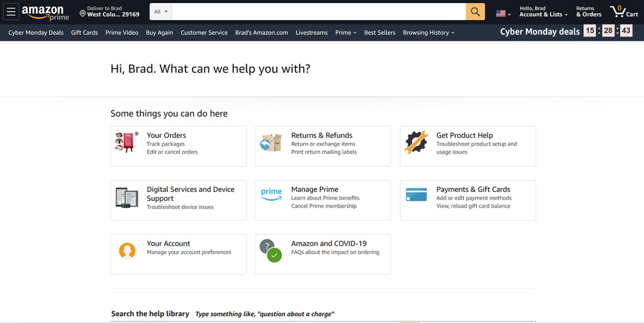Click 'Manage your account preferences' text
This screenshot has height=323, width=644.
coord(189,252)
